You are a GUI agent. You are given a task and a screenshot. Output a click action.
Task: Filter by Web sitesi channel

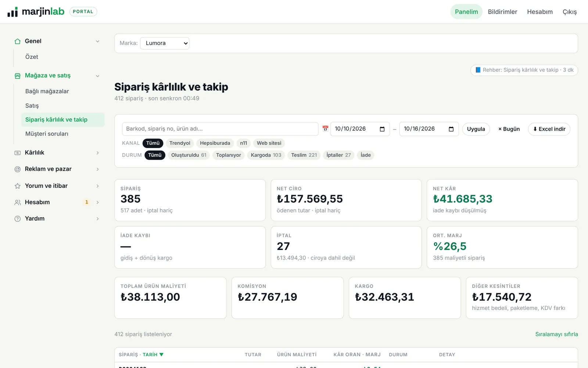pos(269,143)
